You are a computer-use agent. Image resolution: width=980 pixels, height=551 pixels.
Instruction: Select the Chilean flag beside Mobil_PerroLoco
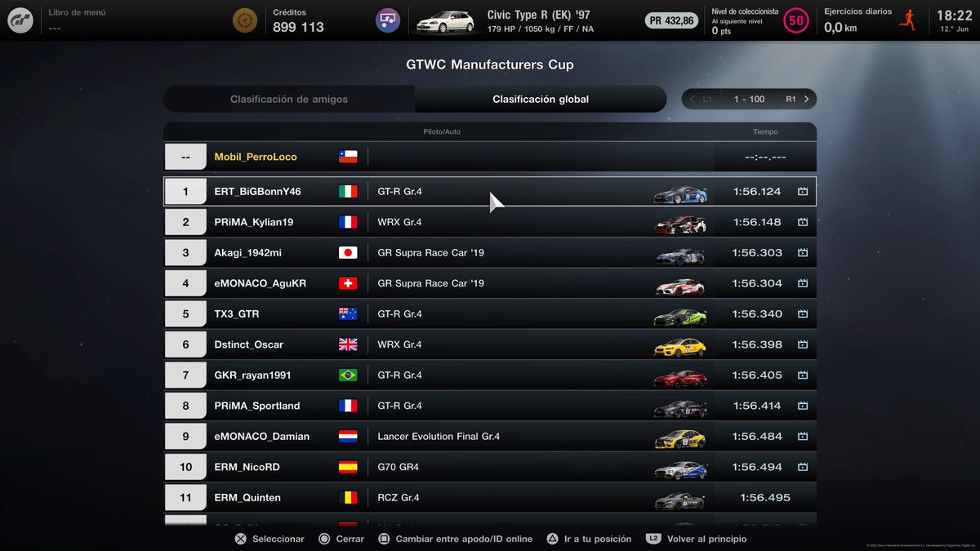[x=347, y=156]
